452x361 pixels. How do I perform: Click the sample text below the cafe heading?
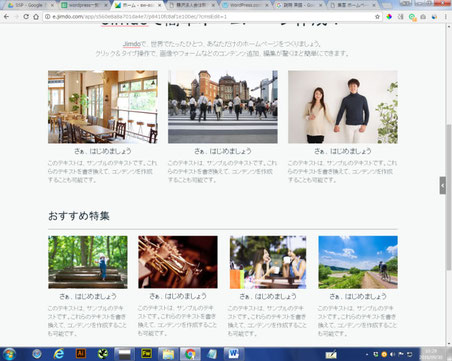(102, 171)
